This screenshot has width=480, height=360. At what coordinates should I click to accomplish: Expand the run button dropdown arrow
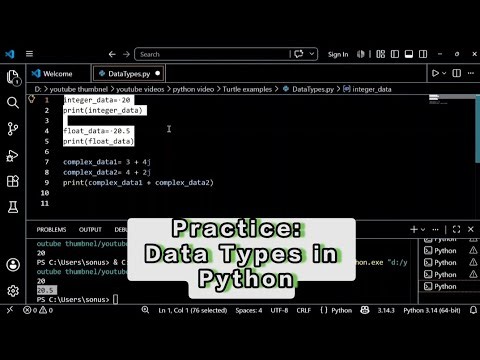pyautogui.click(x=444, y=73)
